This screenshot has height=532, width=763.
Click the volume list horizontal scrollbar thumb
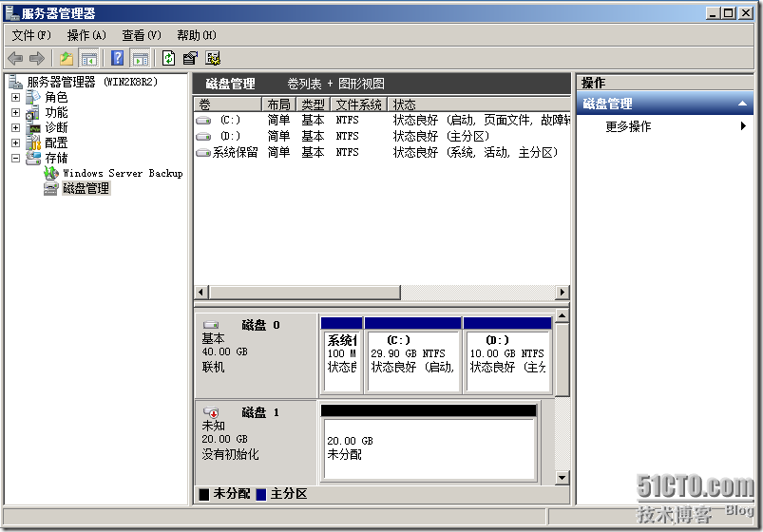coord(305,292)
